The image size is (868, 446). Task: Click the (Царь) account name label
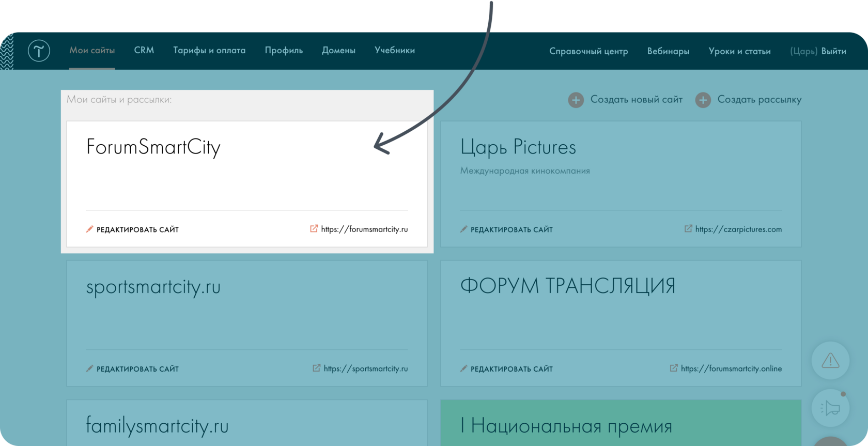(x=803, y=51)
